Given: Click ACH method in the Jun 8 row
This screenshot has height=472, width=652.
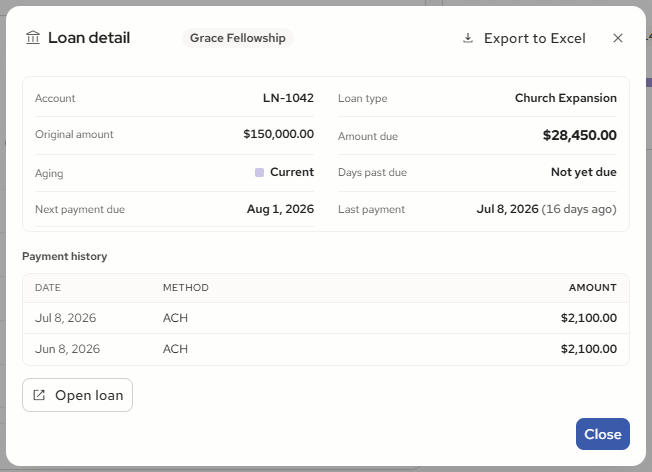Looking at the screenshot, I should pos(175,349).
